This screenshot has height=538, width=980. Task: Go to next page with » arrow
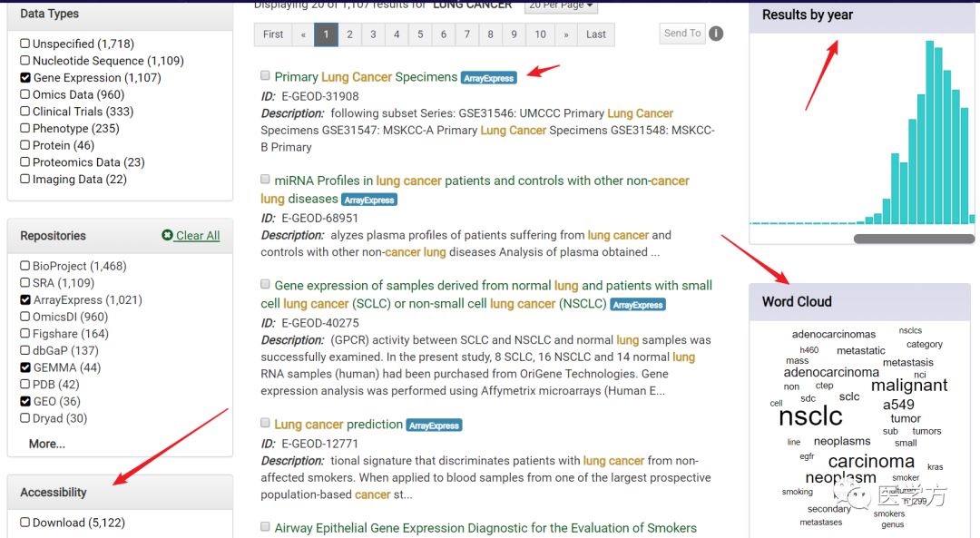click(567, 34)
